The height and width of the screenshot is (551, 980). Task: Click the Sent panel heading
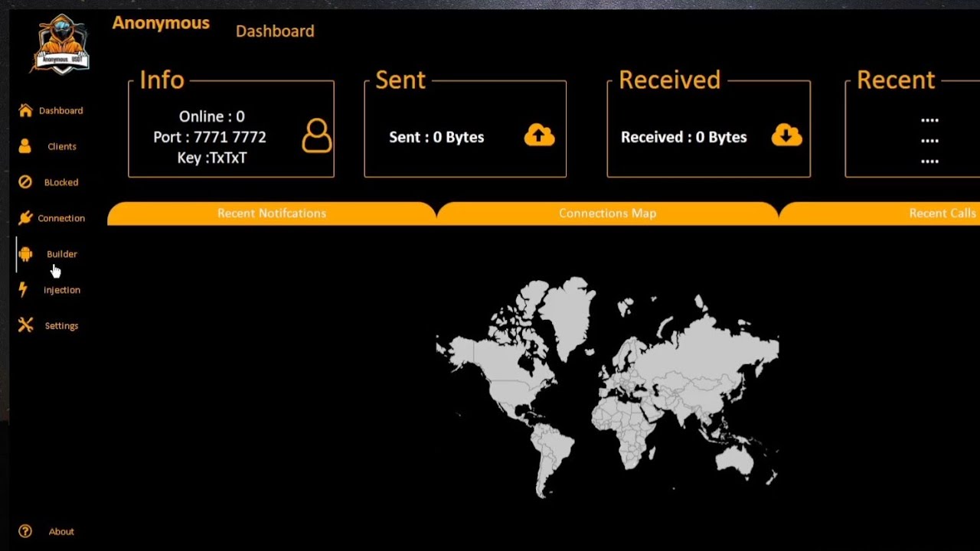(x=400, y=80)
